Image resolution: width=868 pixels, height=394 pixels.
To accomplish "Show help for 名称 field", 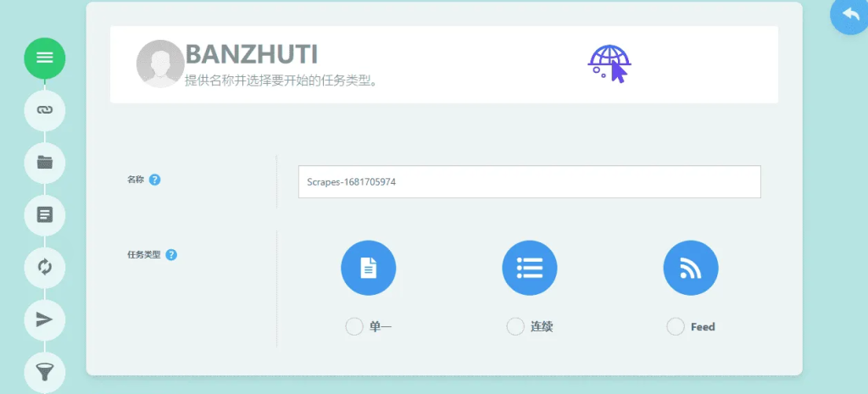I will [155, 180].
